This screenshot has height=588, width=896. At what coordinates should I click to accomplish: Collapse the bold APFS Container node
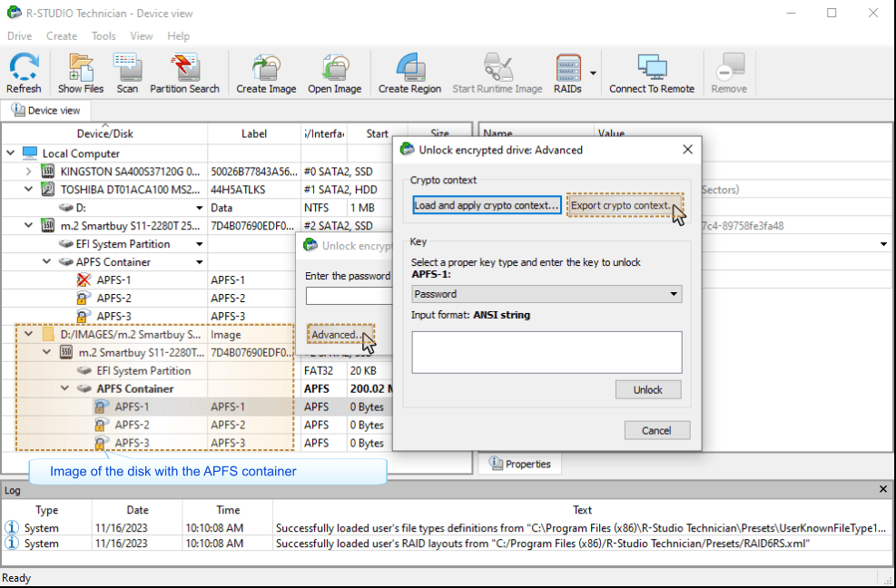(64, 388)
